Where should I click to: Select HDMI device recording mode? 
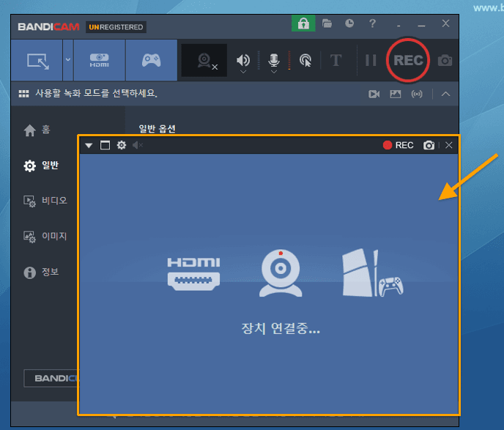(100, 60)
